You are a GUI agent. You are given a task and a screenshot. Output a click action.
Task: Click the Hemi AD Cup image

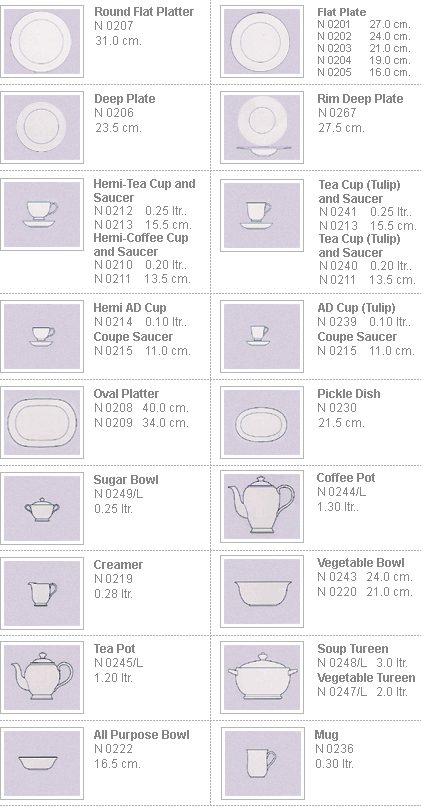click(x=42, y=336)
